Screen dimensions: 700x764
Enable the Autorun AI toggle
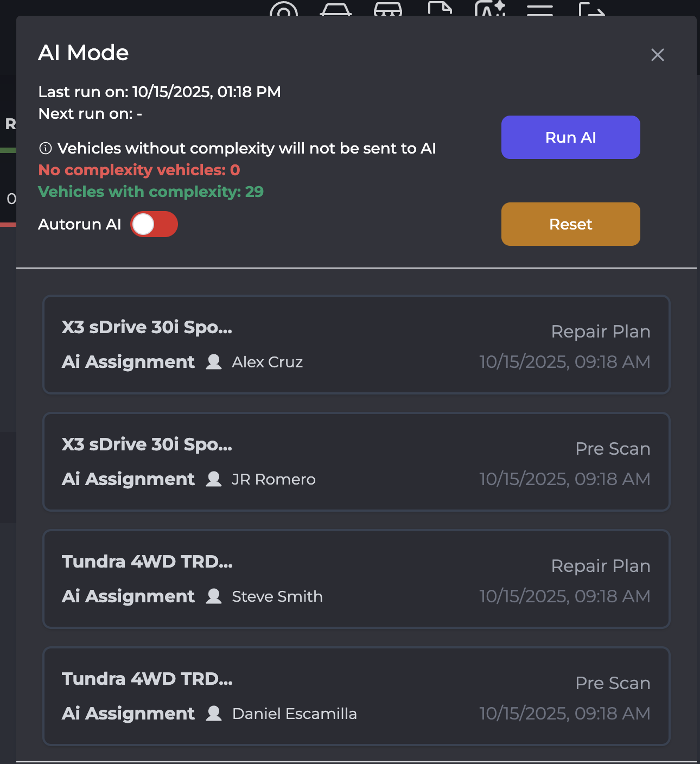click(154, 224)
